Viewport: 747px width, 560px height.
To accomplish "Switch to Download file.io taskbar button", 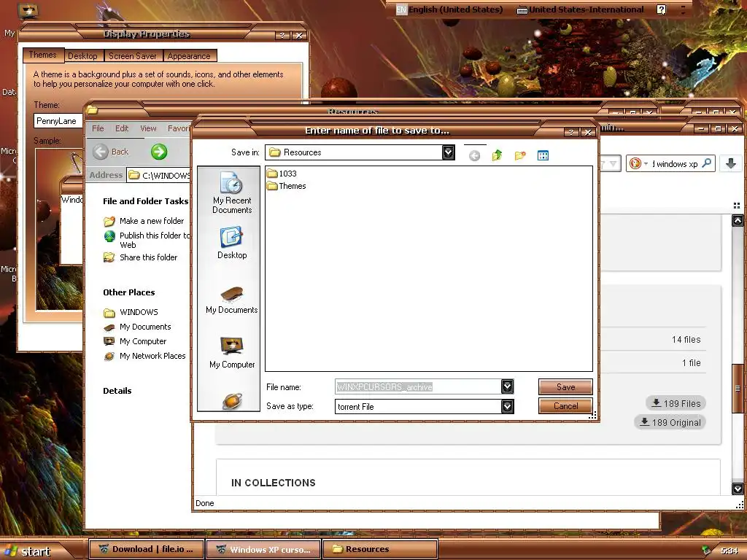I will pyautogui.click(x=147, y=550).
